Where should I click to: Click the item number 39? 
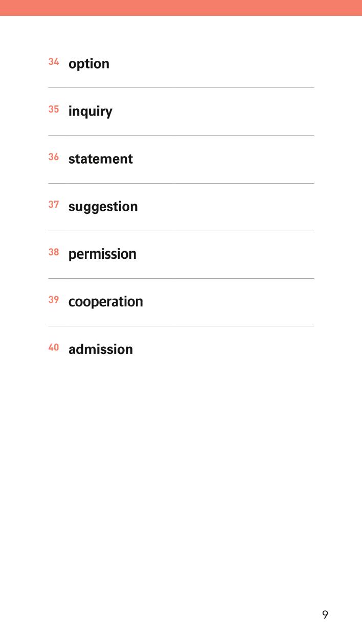(x=54, y=300)
